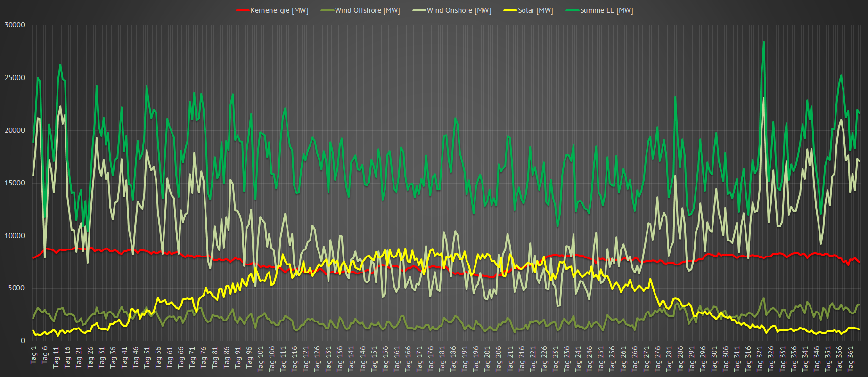Click the Kernenergie [MW] legend label
Screen dimensions: 868x377
[x=279, y=10]
